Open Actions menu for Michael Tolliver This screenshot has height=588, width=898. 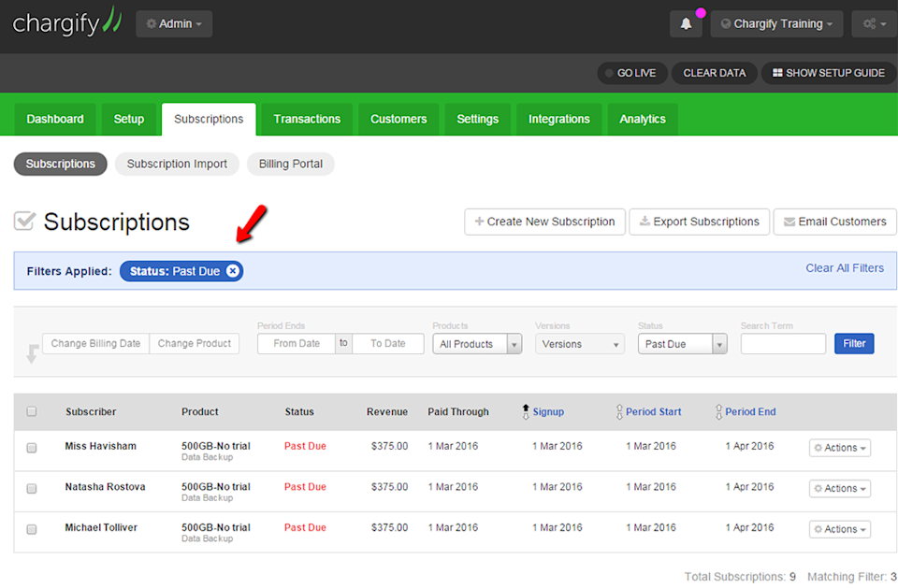[x=840, y=529]
